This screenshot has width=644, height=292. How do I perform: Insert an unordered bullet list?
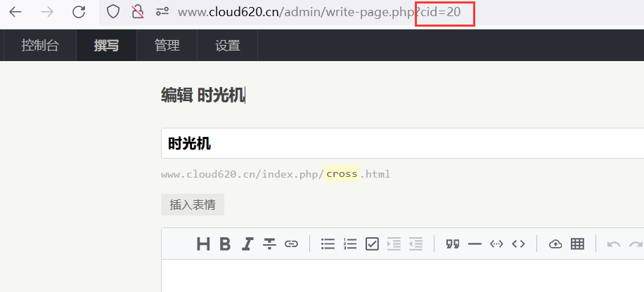328,244
